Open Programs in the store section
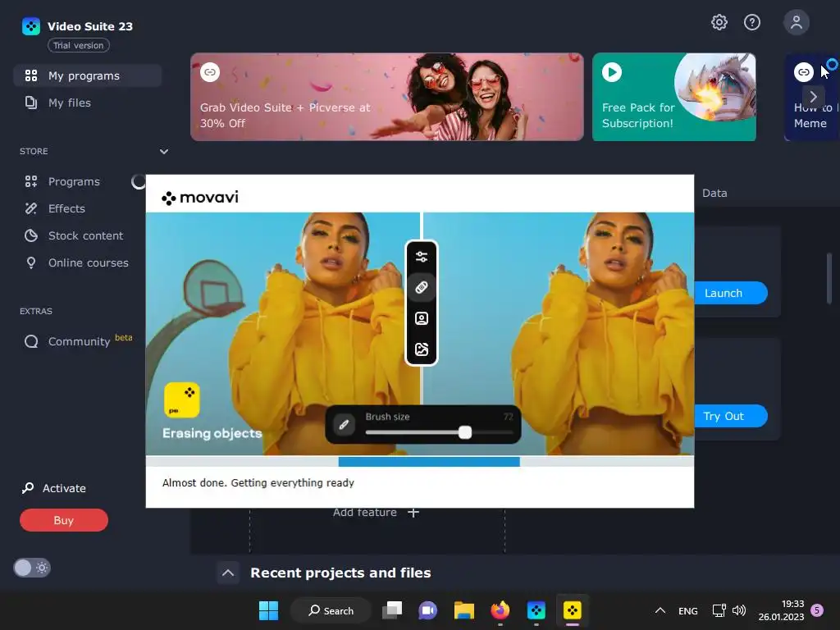This screenshot has width=840, height=630. pyautogui.click(x=73, y=181)
